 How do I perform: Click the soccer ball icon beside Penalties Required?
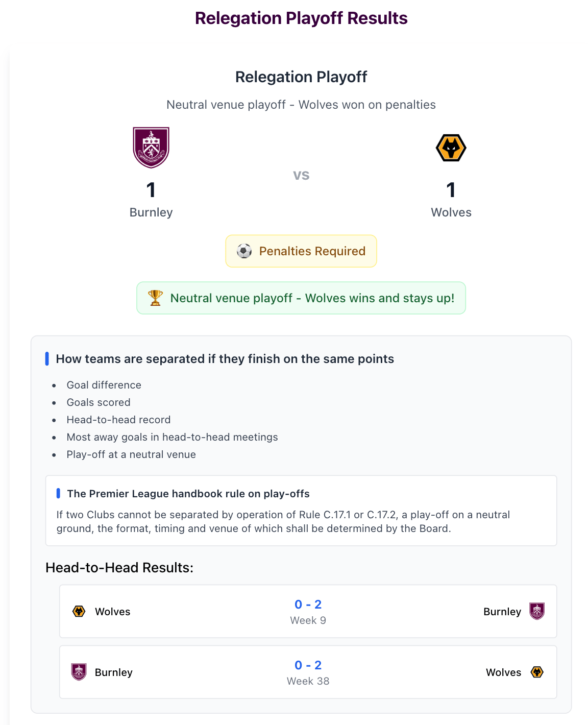[244, 251]
